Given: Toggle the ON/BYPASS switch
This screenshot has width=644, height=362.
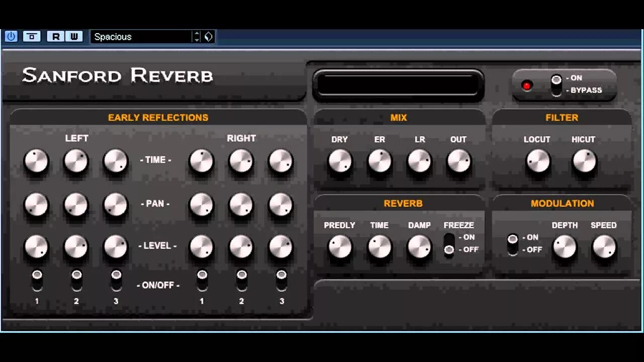Looking at the screenshot, I should click(556, 84).
